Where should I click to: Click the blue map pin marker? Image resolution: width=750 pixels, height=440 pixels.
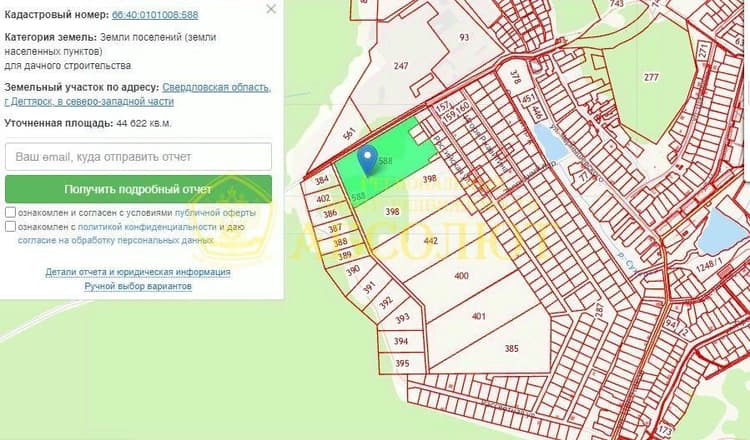click(367, 160)
